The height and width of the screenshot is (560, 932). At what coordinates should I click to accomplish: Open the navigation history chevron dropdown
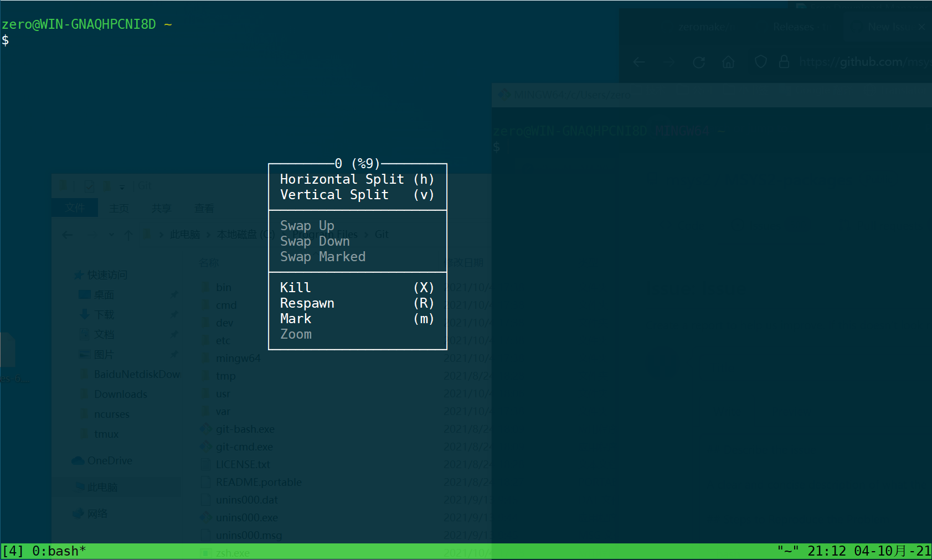pos(111,235)
